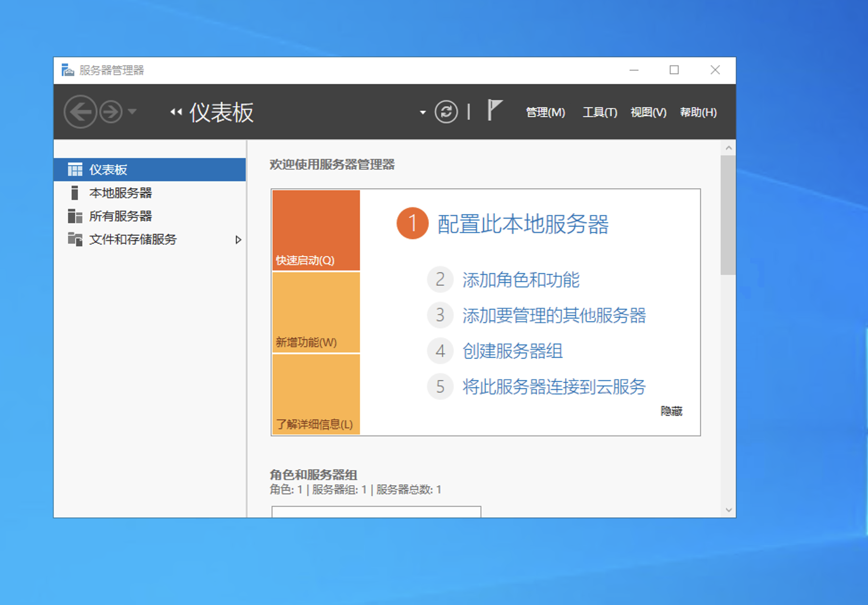Click the scrollbar up arrow
Image resolution: width=868 pixels, height=605 pixels.
(729, 148)
